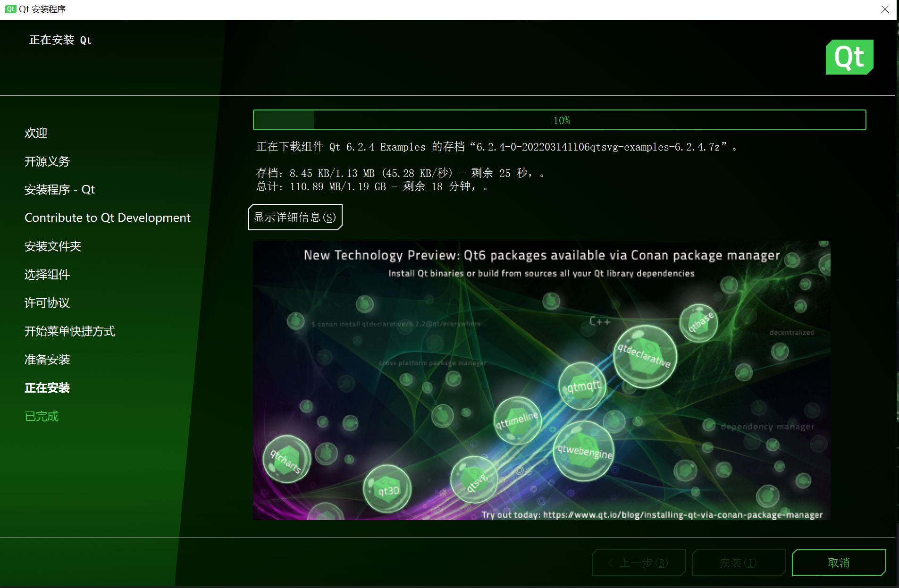
Task: Click the qtsvg bubble in the promo graphic
Action: [475, 479]
